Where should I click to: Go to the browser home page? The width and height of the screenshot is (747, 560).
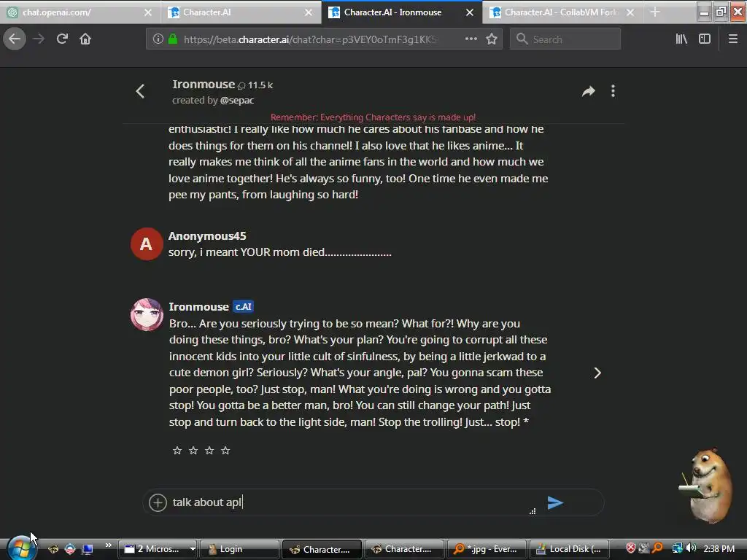[85, 39]
